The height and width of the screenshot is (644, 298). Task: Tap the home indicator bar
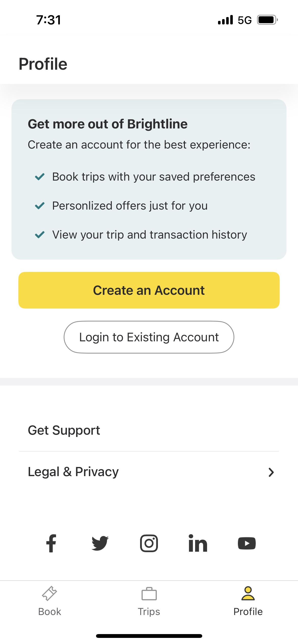pyautogui.click(x=149, y=636)
